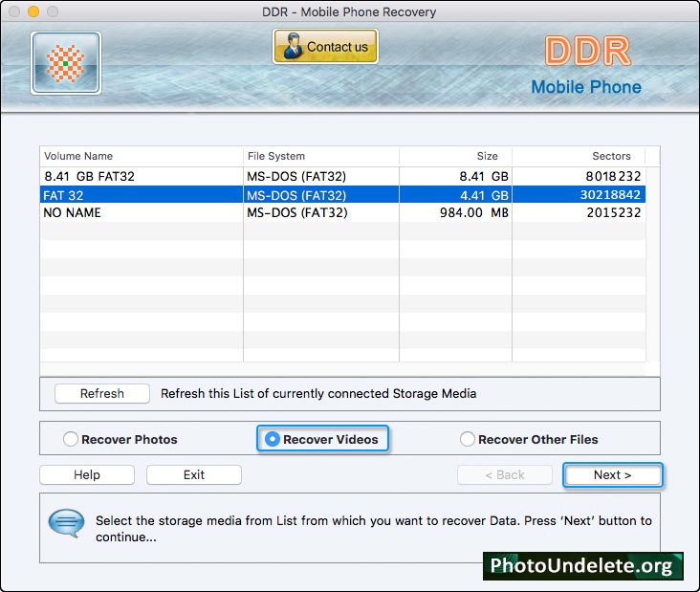This screenshot has height=592, width=700.
Task: Click the DDR application logo icon
Action: [x=66, y=63]
